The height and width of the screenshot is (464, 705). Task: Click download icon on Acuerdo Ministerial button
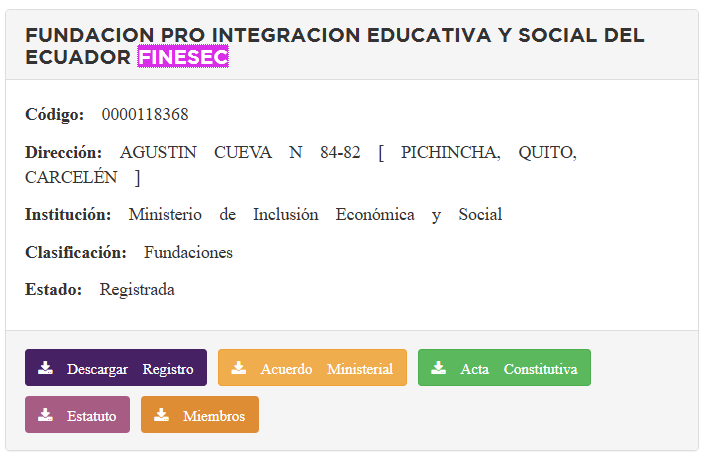(x=238, y=368)
